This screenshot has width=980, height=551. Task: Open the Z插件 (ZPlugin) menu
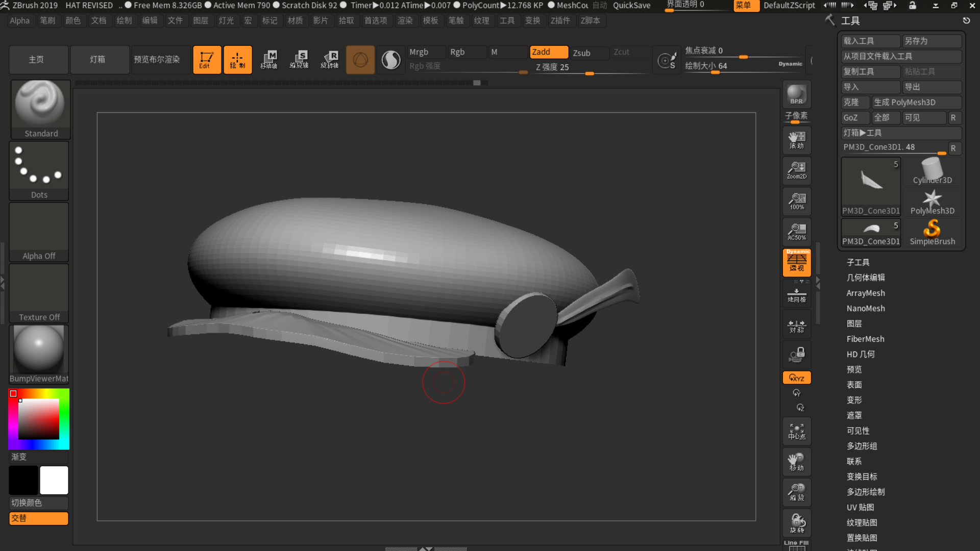[x=560, y=20]
